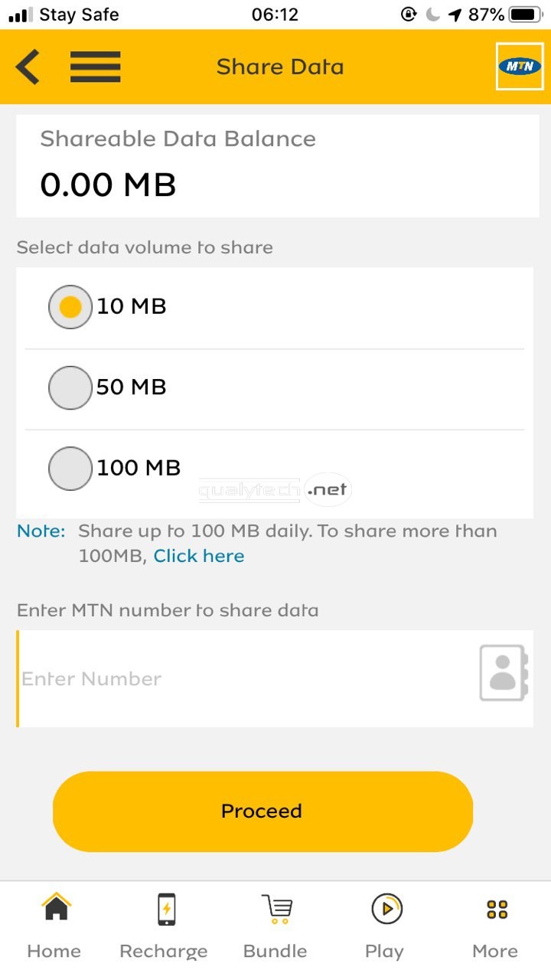Focus the Enter Number input field
Screen dimensions: 551x980
(230, 678)
